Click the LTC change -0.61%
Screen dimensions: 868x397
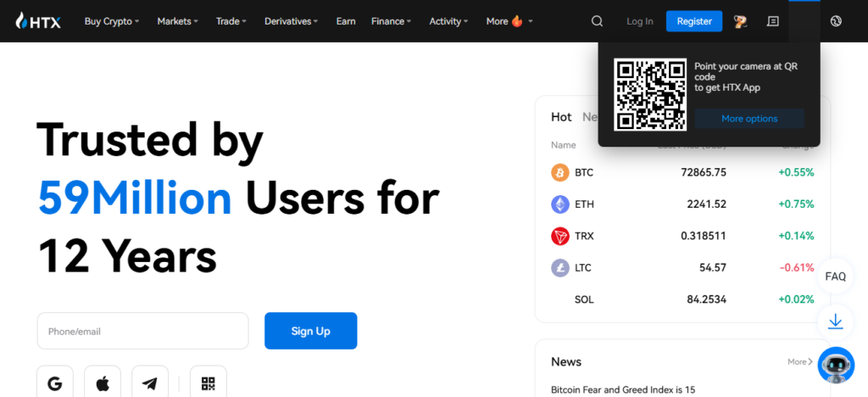797,268
